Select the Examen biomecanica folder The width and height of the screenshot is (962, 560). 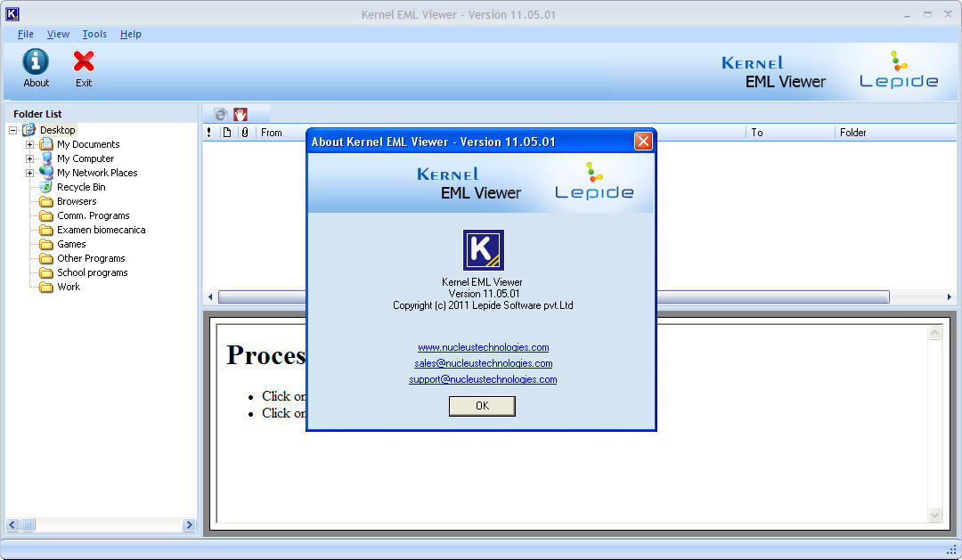pyautogui.click(x=102, y=230)
